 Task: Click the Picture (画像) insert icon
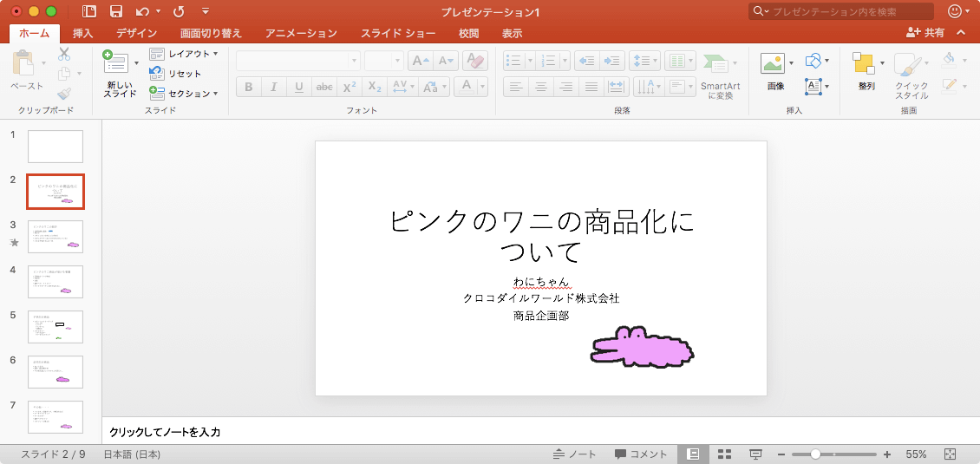tap(772, 63)
